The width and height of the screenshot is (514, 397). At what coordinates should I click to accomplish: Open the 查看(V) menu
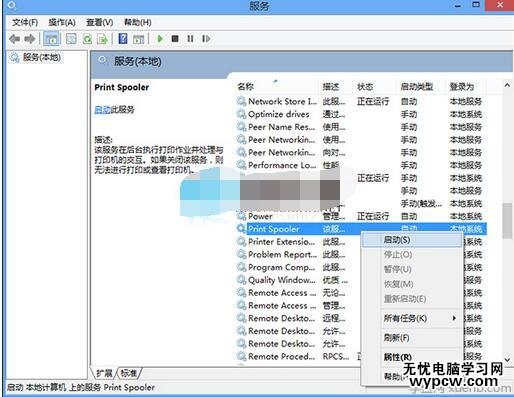(100, 22)
